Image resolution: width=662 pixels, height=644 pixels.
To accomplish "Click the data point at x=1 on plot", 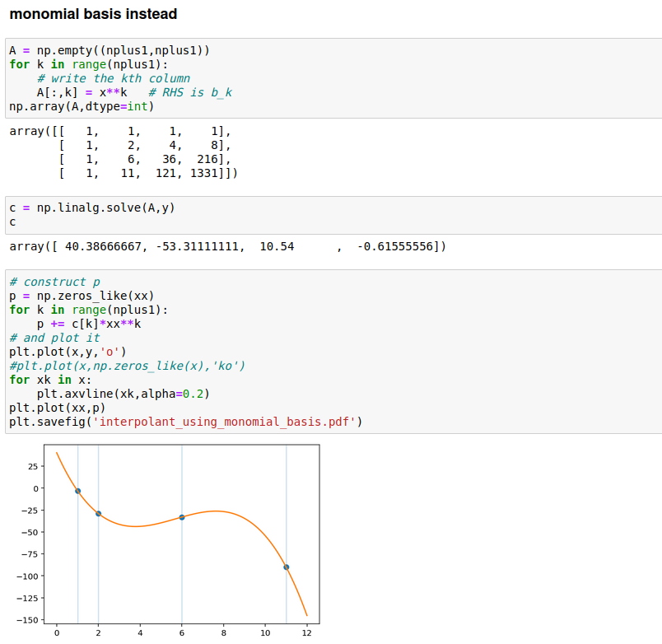I will tap(77, 491).
